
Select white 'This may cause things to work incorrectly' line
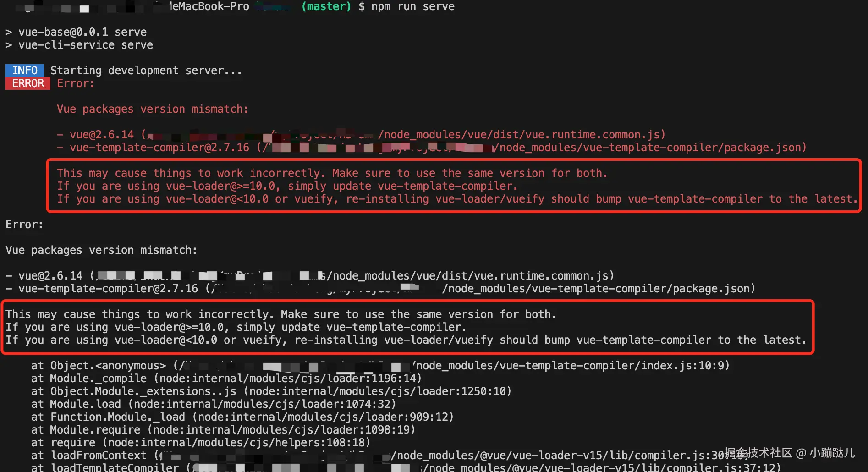[x=281, y=314]
